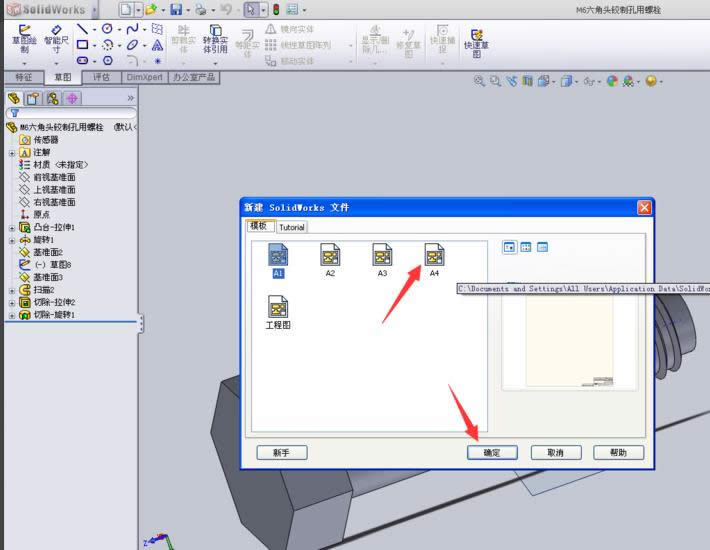This screenshot has width=710, height=550.
Task: Select the A1 drawing template
Action: point(278,261)
